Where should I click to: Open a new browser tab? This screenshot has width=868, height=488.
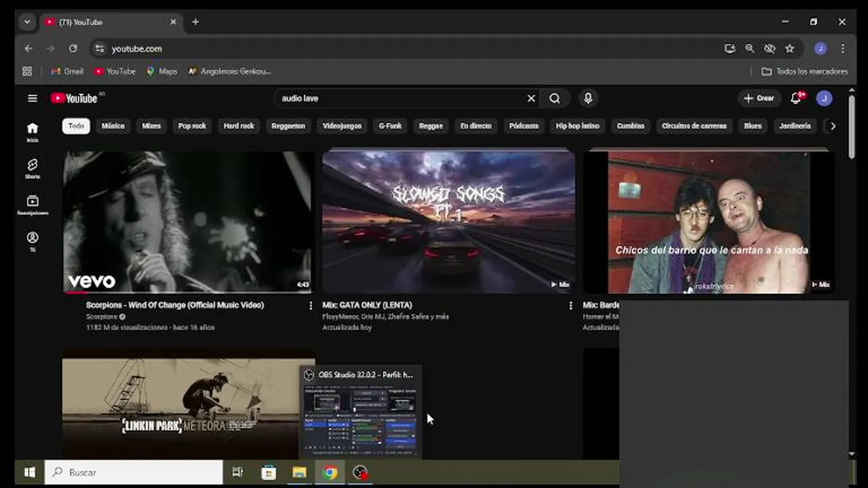click(x=195, y=22)
